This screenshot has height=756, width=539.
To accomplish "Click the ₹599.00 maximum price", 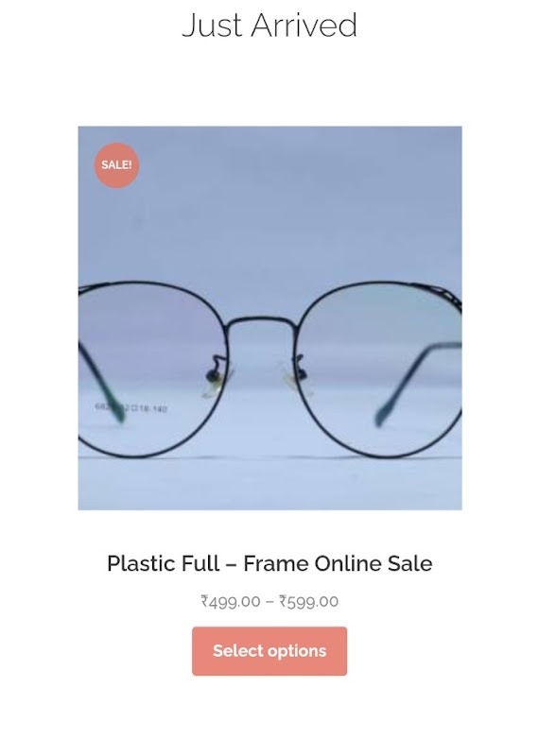I will [x=309, y=601].
